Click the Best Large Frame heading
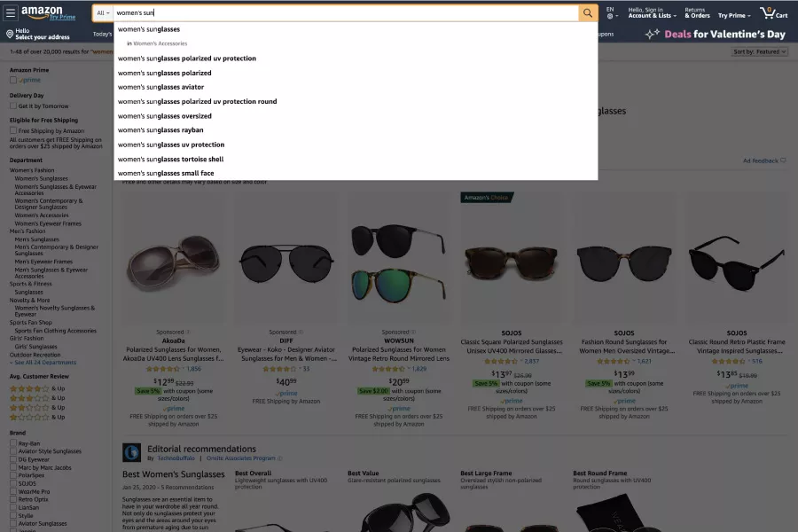798x532 pixels. pyautogui.click(x=486, y=473)
